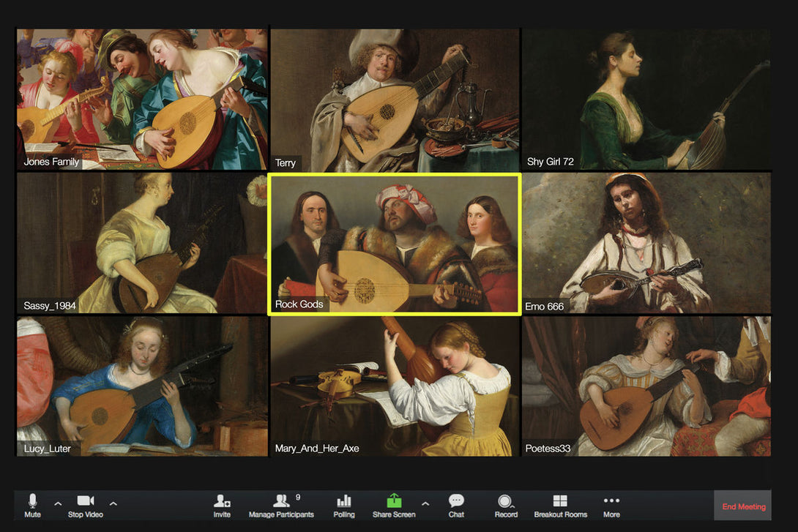Start Share Screen
The width and height of the screenshot is (798, 532).
[394, 505]
